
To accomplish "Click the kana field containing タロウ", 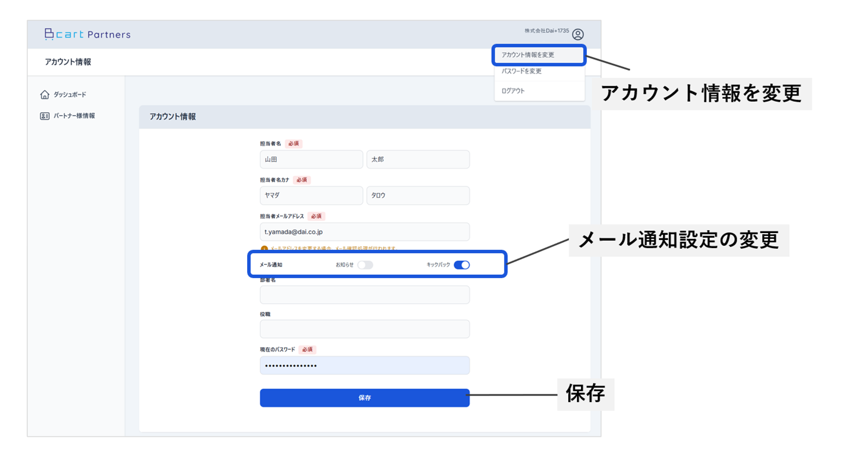I will 418,195.
